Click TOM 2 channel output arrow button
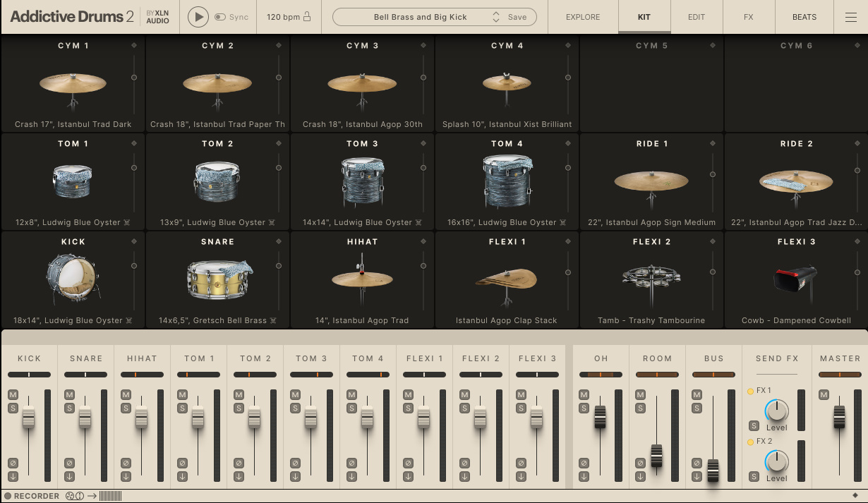Viewport: 868px width, 503px height. click(x=239, y=476)
